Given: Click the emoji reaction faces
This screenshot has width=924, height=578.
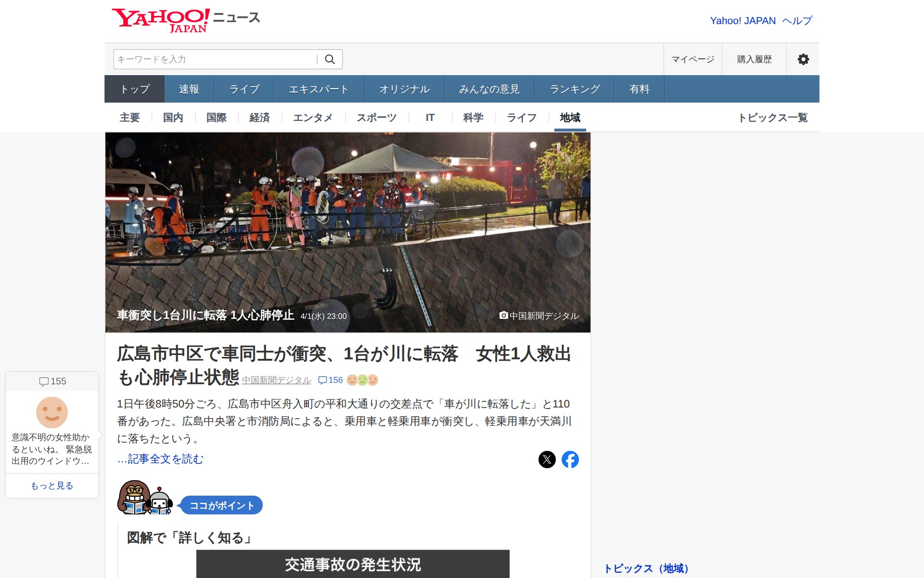Looking at the screenshot, I should pyautogui.click(x=362, y=380).
